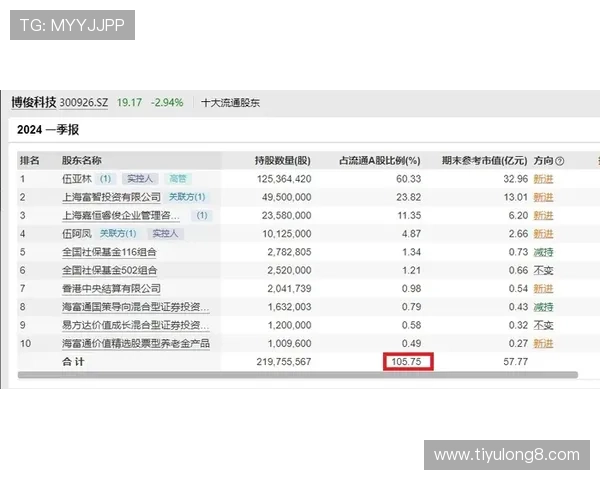Click shareholder name 伍亚林

[77, 179]
